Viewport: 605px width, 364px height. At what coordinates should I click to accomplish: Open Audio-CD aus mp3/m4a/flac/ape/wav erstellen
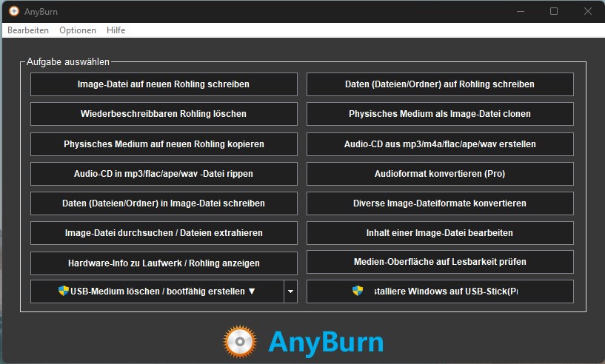pyautogui.click(x=440, y=144)
